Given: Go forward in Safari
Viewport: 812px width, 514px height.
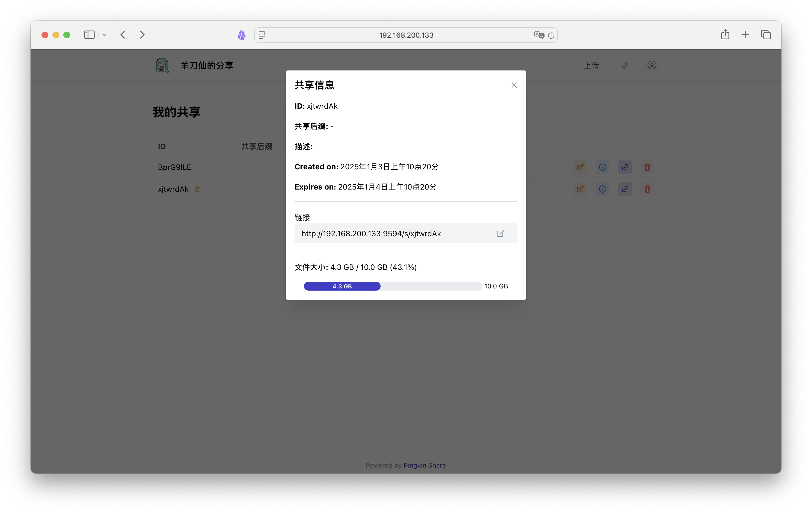Looking at the screenshot, I should [x=142, y=35].
